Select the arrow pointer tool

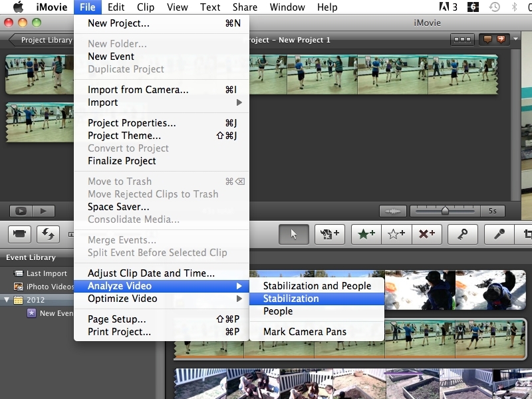(x=294, y=234)
